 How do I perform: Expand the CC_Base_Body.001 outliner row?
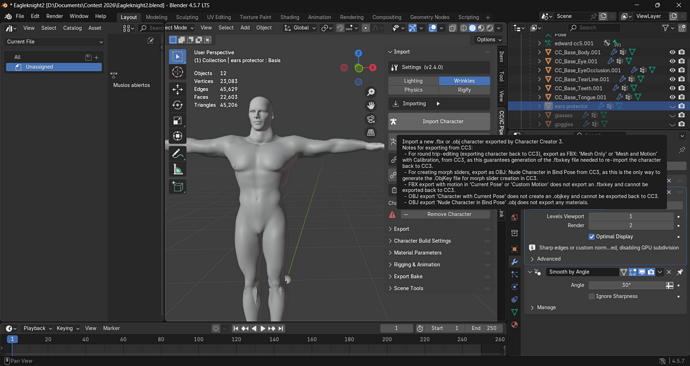pyautogui.click(x=540, y=52)
